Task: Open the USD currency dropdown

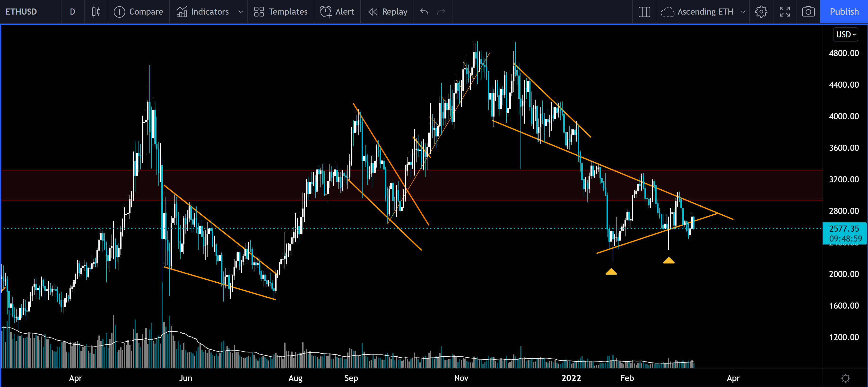Action: (x=845, y=34)
